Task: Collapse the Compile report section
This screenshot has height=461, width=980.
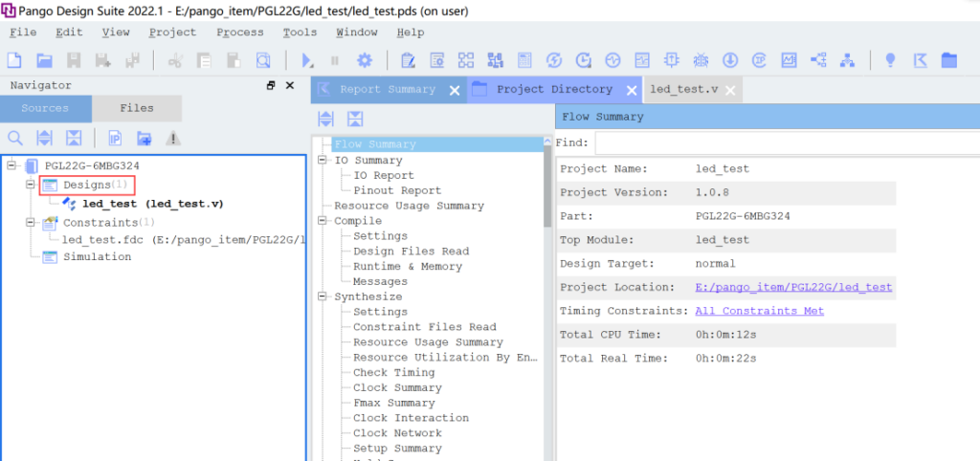Action: [322, 221]
